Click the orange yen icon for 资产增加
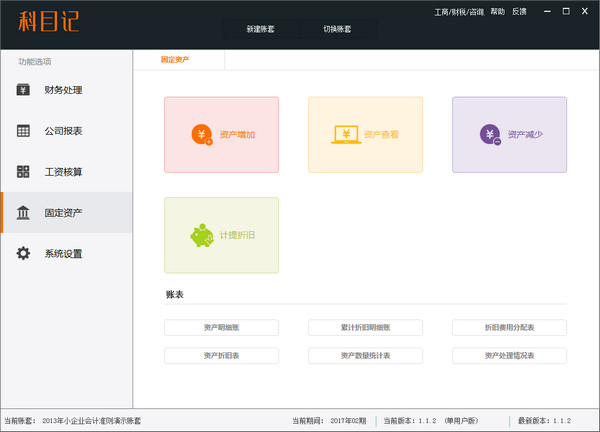 click(x=201, y=134)
